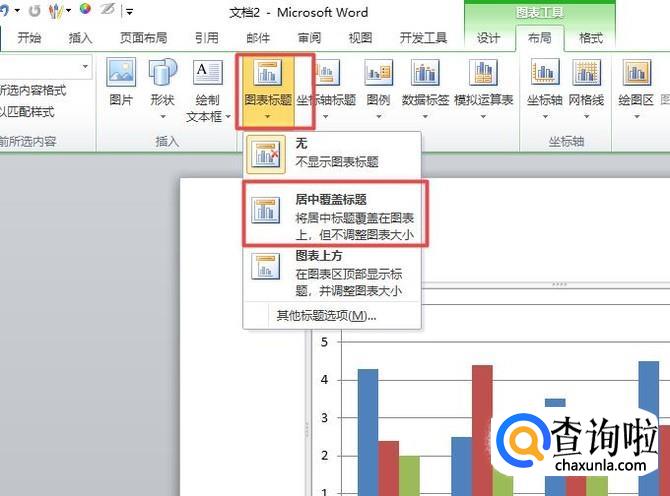The height and width of the screenshot is (496, 670).
Task: Click the first green bar in chart
Action: [409, 476]
